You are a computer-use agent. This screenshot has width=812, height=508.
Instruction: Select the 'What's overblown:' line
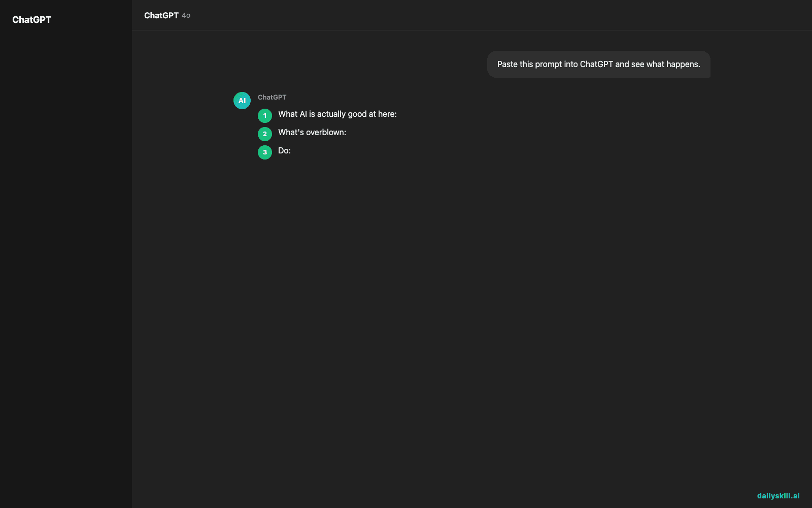[312, 133]
